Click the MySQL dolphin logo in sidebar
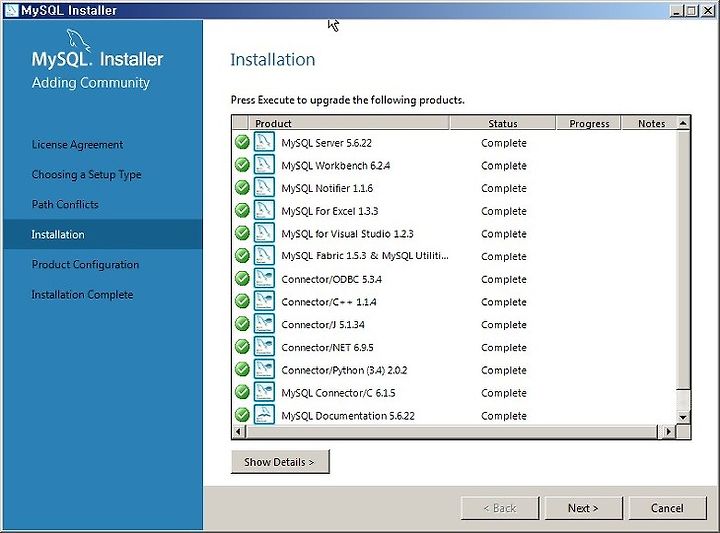The width and height of the screenshot is (720, 533). [x=79, y=39]
